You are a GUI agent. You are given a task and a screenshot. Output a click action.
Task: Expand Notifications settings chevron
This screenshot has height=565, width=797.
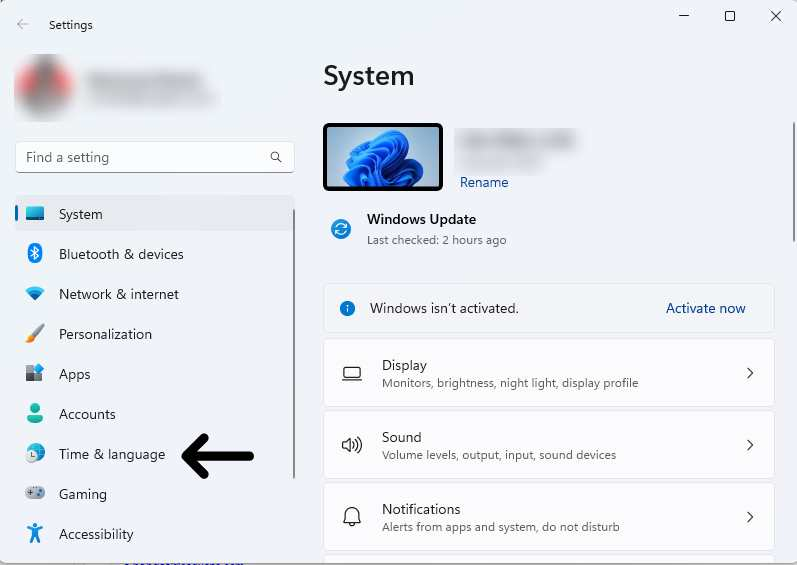click(x=750, y=517)
